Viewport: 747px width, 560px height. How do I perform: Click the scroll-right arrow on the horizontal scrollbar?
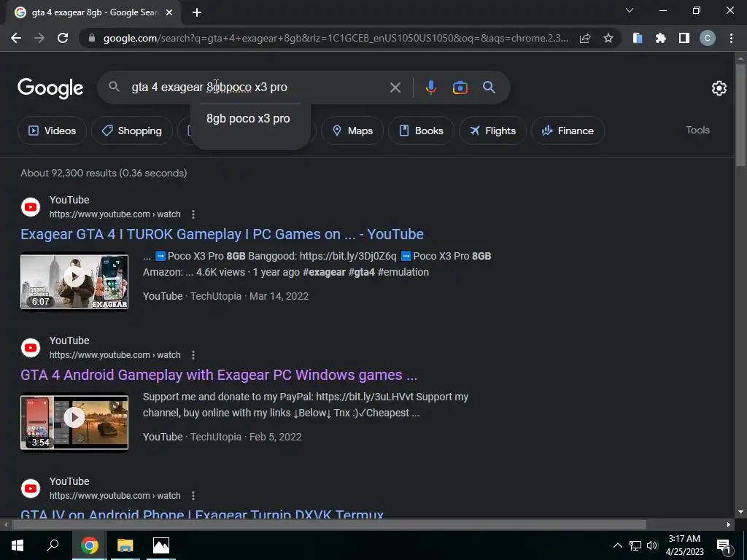[x=729, y=525]
